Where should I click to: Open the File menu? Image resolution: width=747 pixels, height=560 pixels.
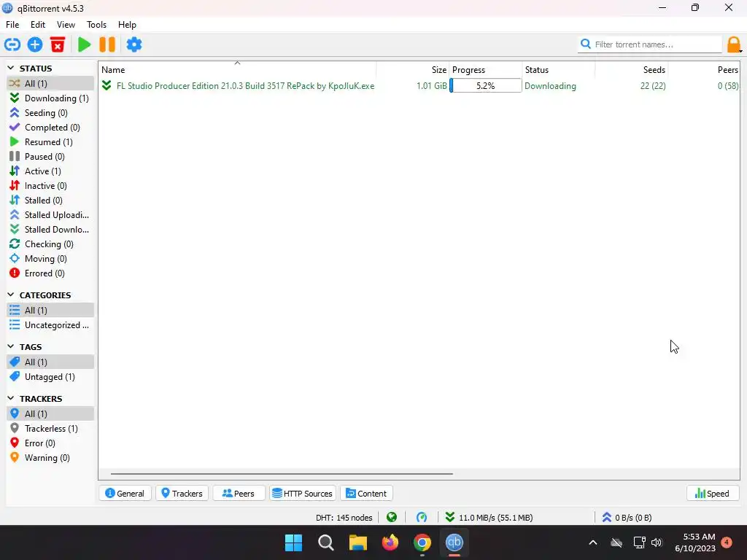click(12, 25)
